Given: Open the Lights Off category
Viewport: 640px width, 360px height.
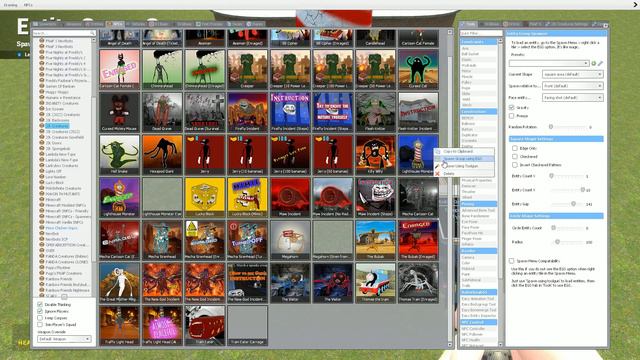Looking at the screenshot, I should (x=53, y=171).
